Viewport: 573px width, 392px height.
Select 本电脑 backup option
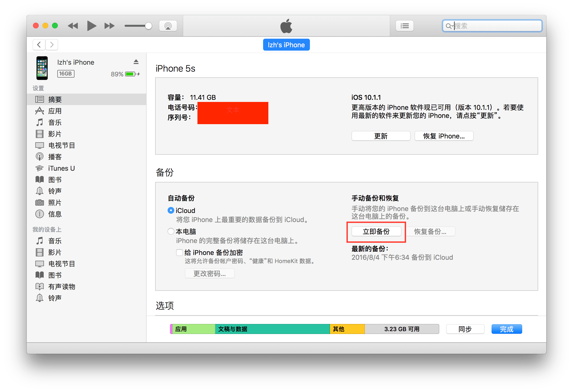[171, 231]
